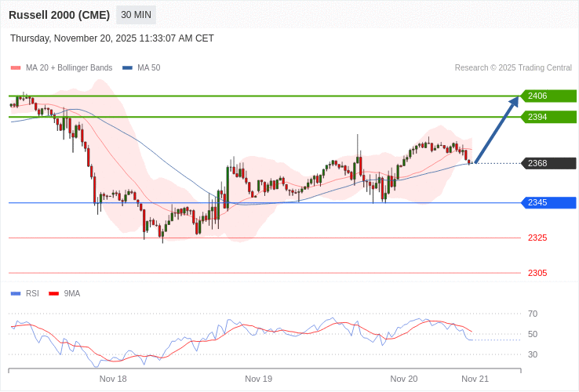This screenshot has height=392, width=579.
Task: Click the 2406 resistance price tag
Action: tap(548, 96)
